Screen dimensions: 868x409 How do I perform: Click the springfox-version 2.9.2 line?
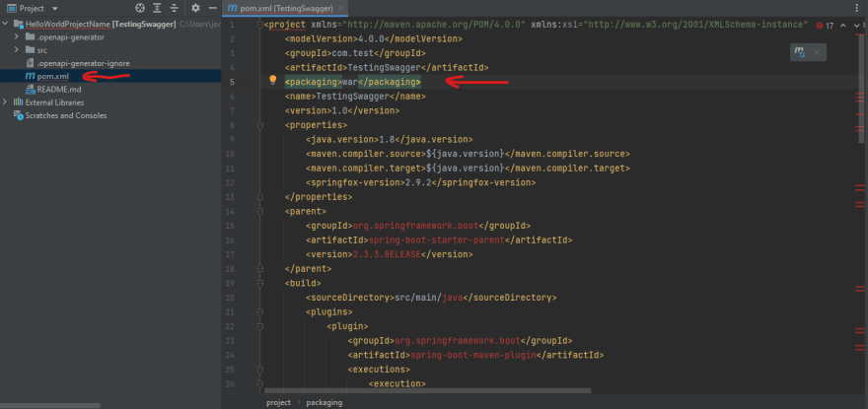pos(421,182)
